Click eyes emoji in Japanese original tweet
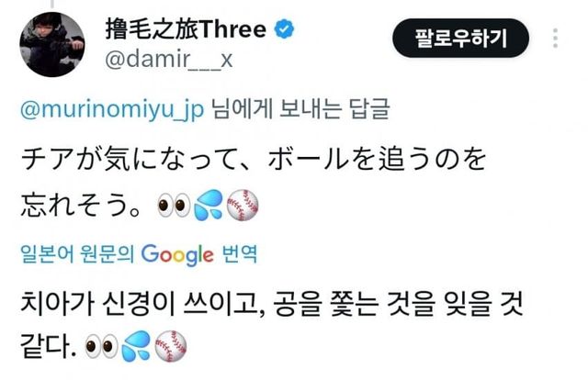This screenshot has height=380, width=588. tap(174, 206)
